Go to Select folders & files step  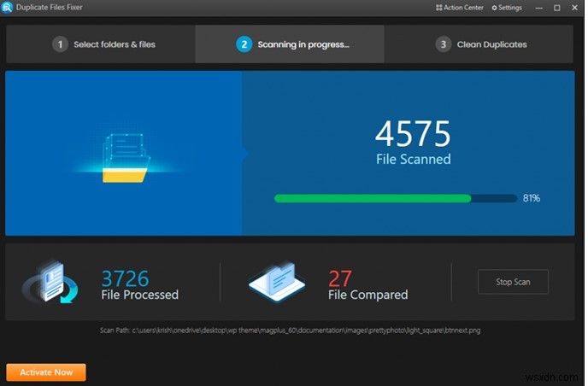pos(101,44)
